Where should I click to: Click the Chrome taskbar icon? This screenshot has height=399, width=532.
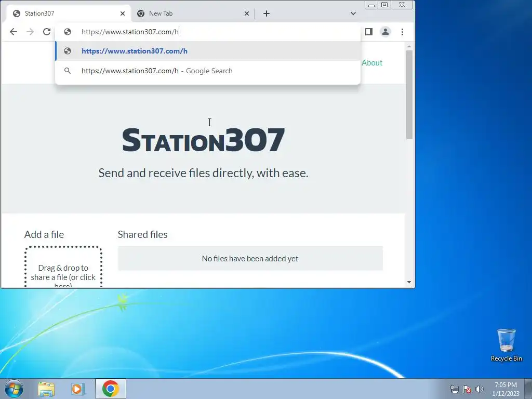111,389
